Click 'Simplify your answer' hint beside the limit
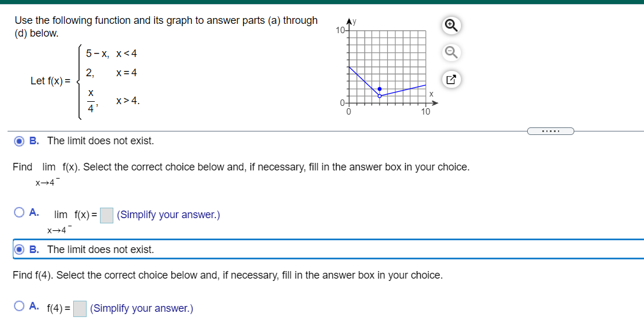 click(x=169, y=215)
